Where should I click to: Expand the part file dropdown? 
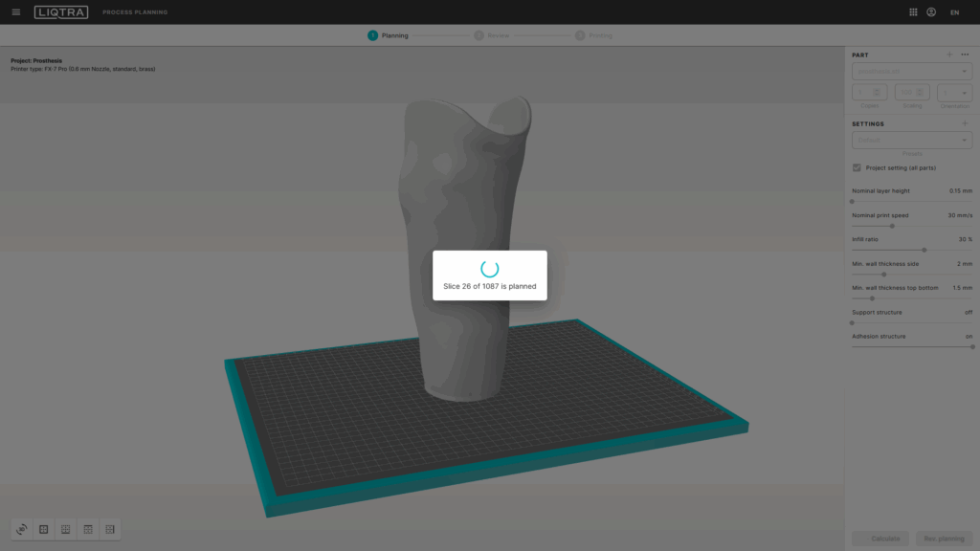tap(911, 71)
